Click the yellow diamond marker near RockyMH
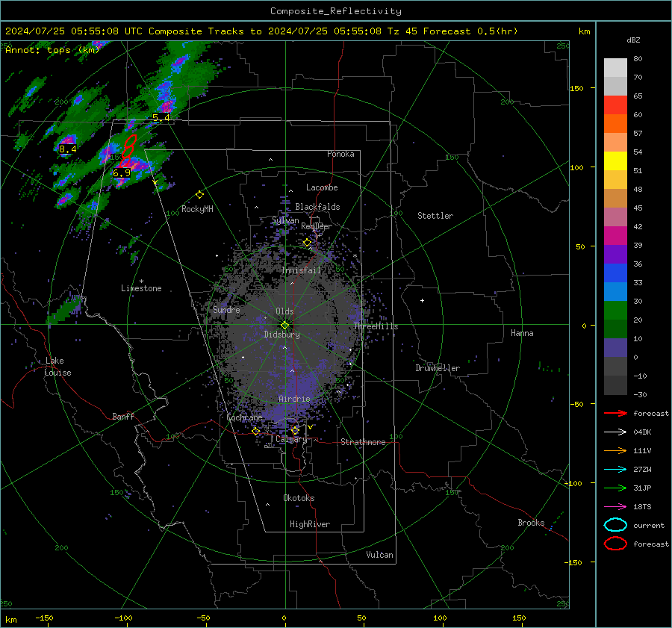Screen dimensions: 672x628 199,195
